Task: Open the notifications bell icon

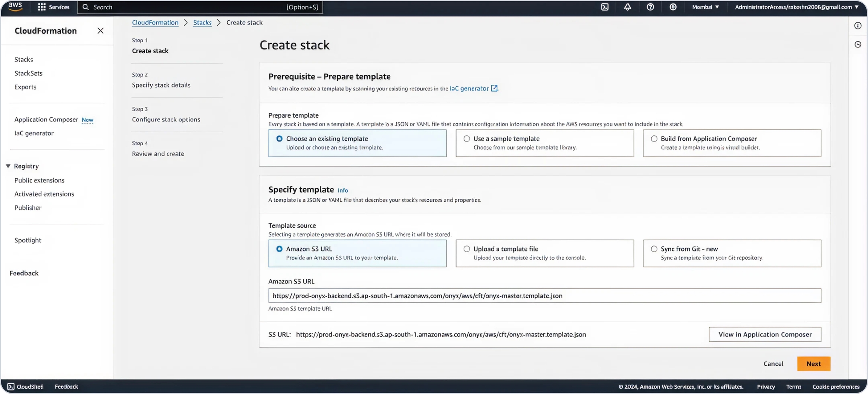Action: 627,7
